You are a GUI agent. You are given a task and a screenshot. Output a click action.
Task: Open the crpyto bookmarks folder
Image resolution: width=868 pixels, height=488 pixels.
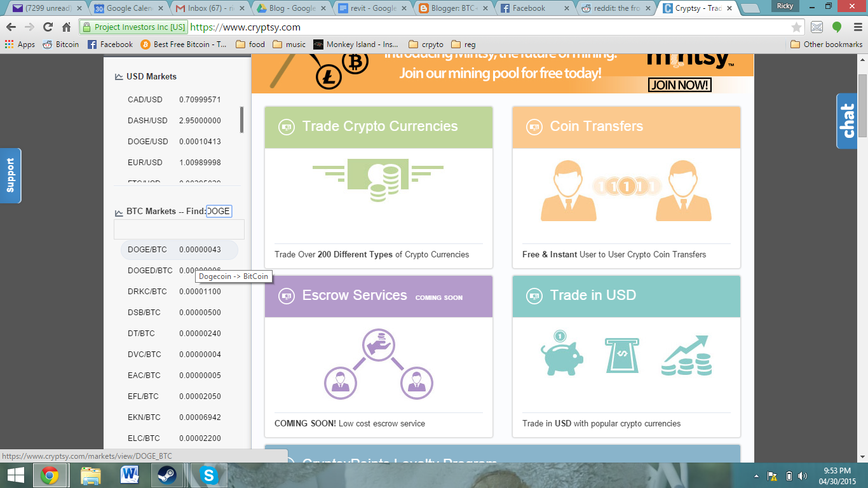426,44
